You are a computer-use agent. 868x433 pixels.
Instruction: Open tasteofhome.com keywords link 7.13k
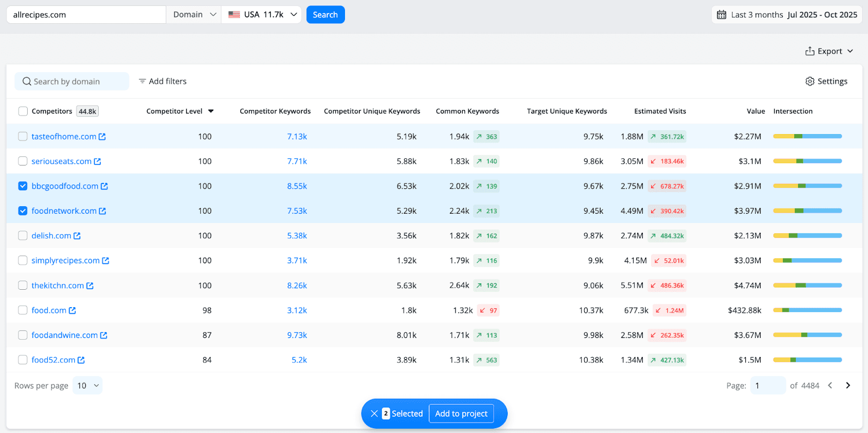(x=297, y=137)
